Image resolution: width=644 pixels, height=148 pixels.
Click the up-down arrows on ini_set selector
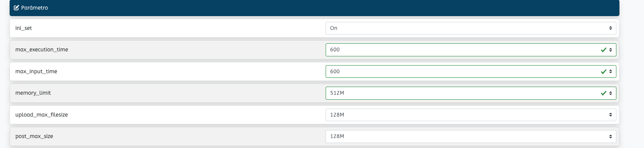(611, 28)
